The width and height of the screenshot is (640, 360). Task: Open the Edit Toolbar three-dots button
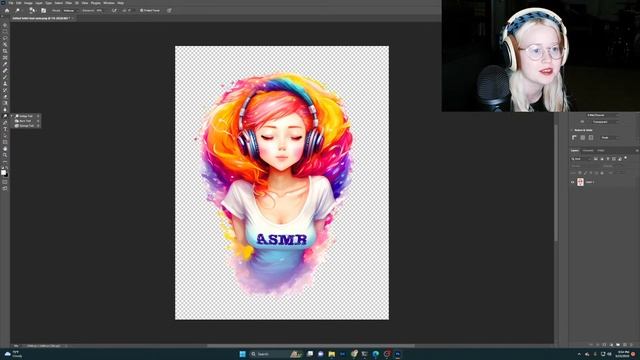coord(5,162)
